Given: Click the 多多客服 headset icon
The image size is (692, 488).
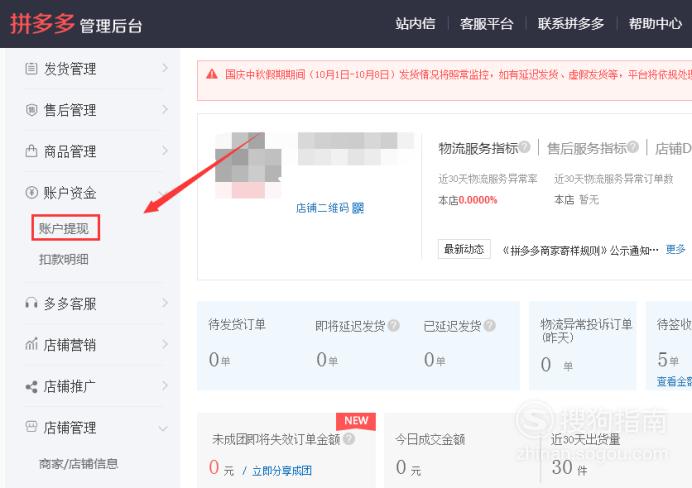Looking at the screenshot, I should (31, 303).
